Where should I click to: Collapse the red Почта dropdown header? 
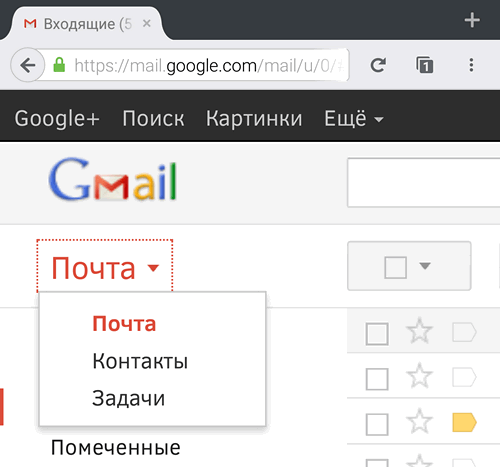pyautogui.click(x=105, y=266)
